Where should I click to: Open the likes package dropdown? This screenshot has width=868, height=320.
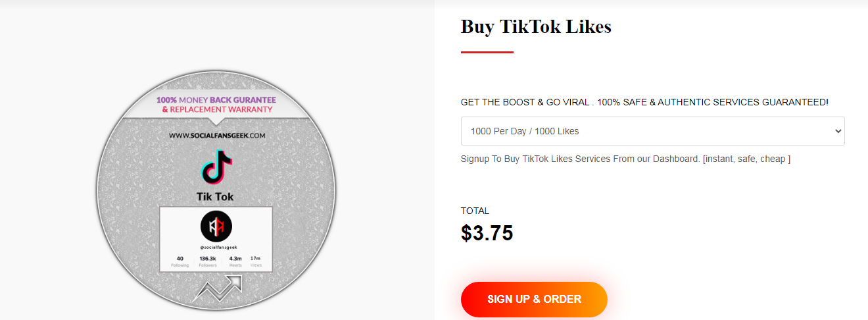tap(652, 131)
